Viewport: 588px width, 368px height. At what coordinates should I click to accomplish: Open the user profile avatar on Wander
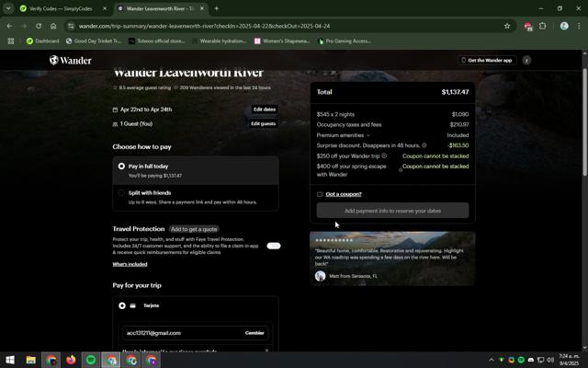point(526,60)
